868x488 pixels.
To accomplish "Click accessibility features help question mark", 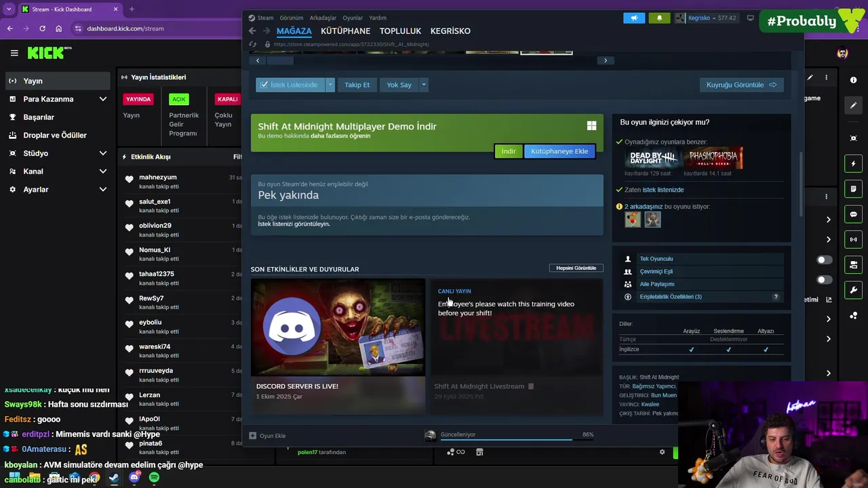I will [776, 297].
